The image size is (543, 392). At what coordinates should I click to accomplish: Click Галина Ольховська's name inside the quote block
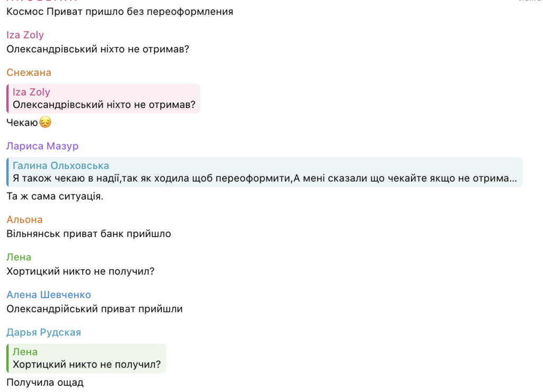61,166
